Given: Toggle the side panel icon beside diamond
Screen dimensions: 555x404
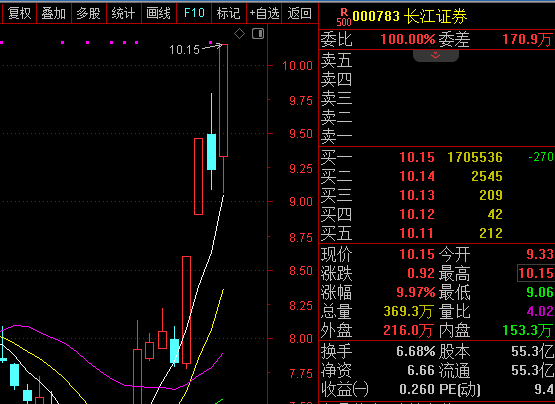Looking at the screenshot, I should (x=258, y=34).
